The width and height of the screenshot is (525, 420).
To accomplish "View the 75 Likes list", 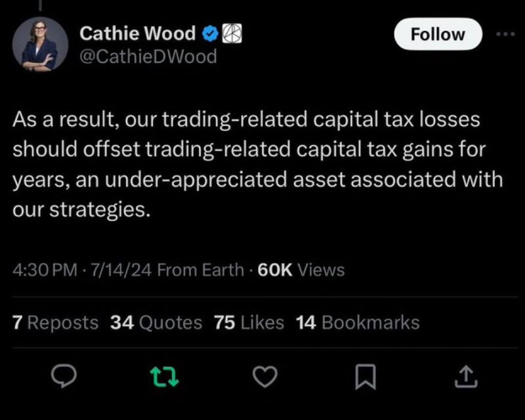I will pos(249,322).
